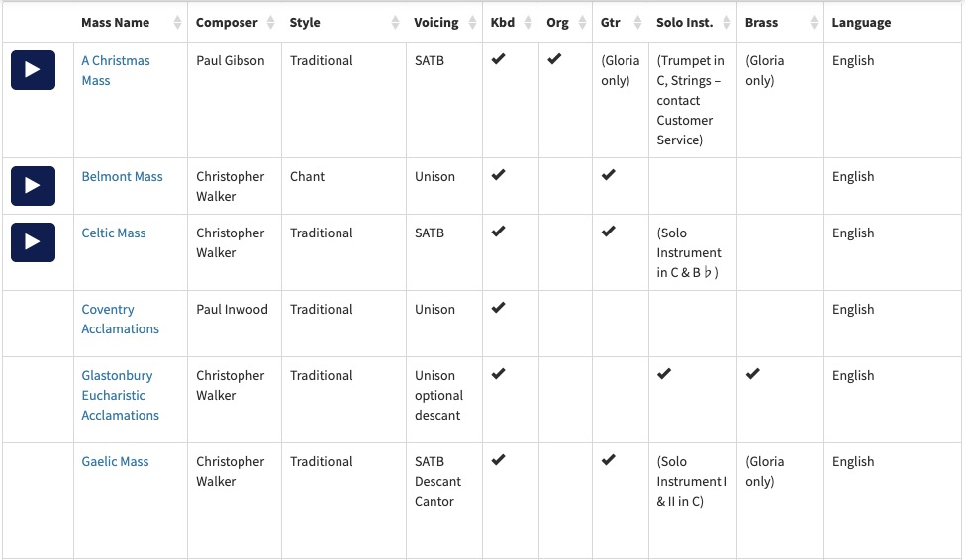Click the Language column header

(x=861, y=23)
